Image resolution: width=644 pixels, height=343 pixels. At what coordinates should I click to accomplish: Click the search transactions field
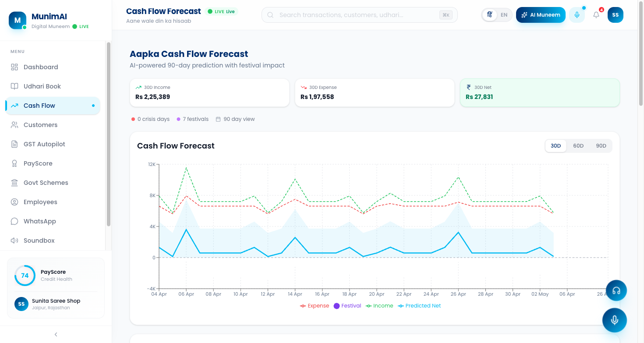pos(359,14)
